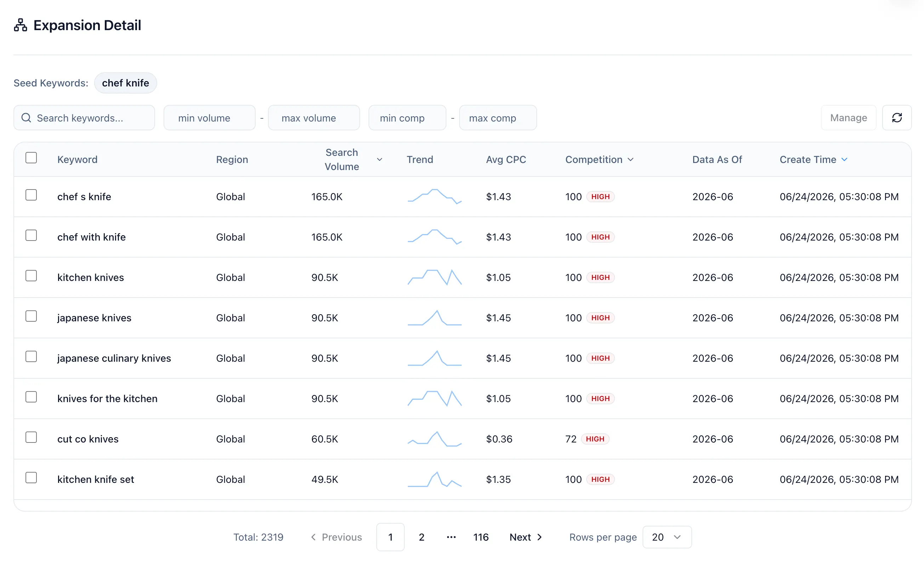Check the japanese knives row checkbox

click(31, 316)
